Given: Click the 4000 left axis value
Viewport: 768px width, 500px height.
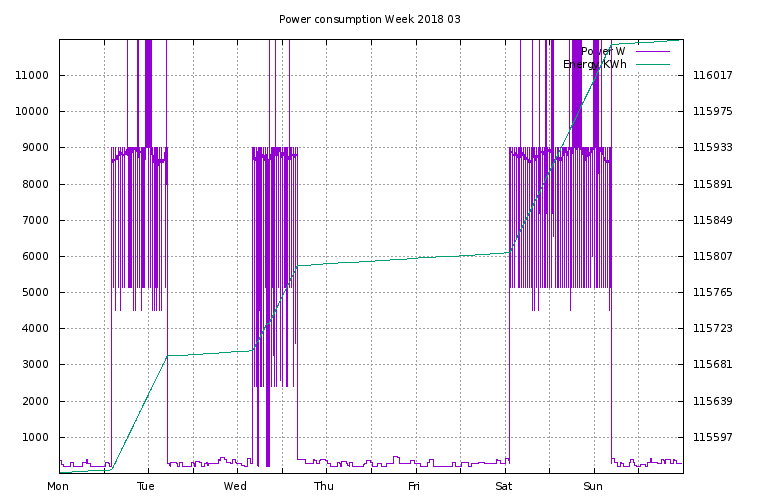Looking at the screenshot, I should (35, 329).
